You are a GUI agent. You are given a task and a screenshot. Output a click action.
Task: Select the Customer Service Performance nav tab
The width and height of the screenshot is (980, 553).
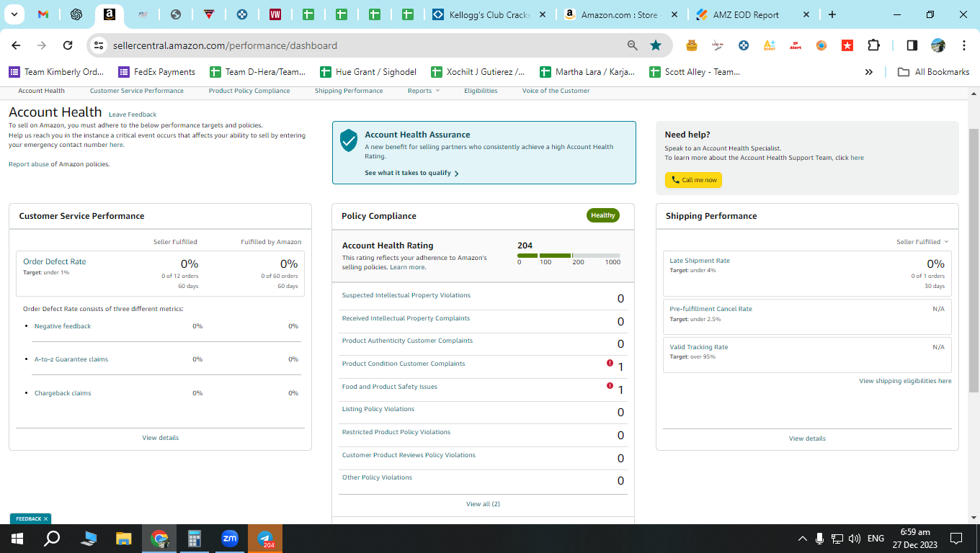[137, 91]
